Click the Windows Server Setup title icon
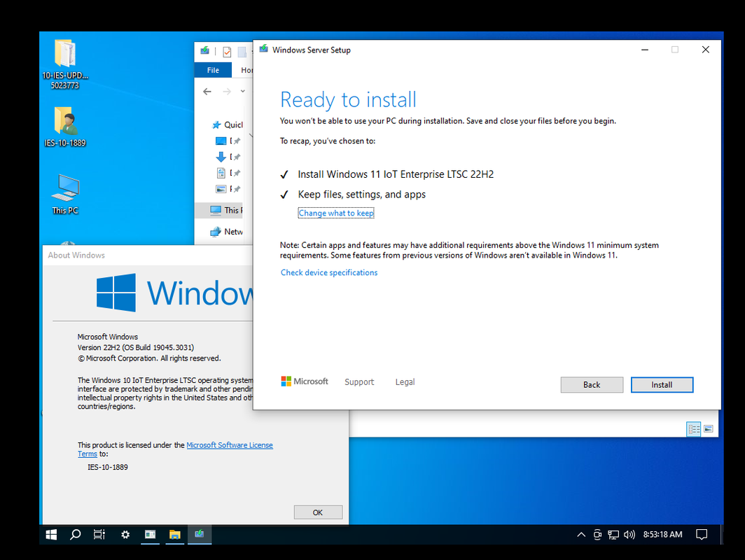The height and width of the screenshot is (560, 745). click(264, 50)
